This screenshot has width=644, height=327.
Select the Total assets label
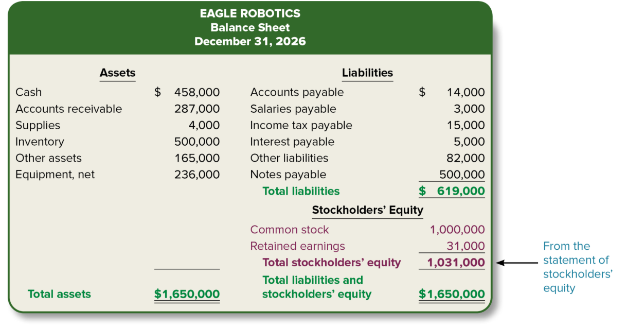(59, 294)
